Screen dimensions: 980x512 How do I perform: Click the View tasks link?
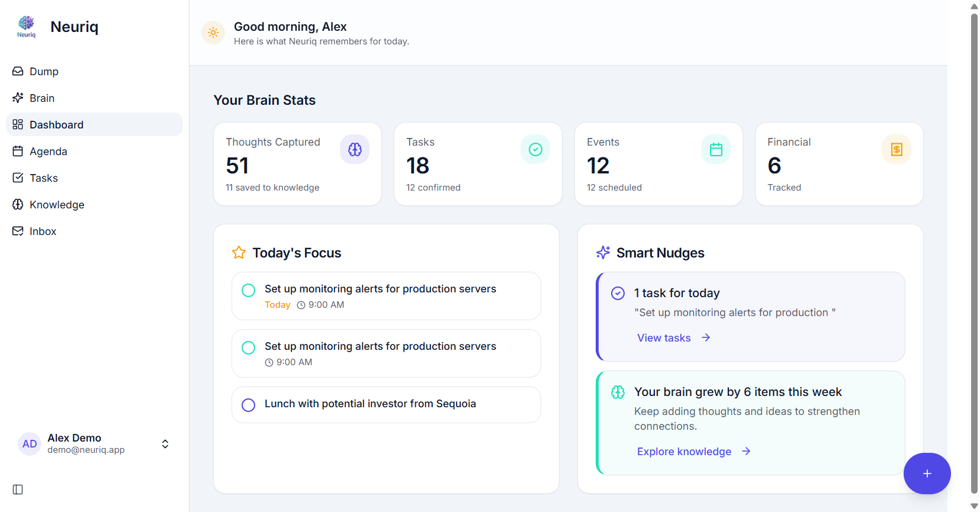tap(664, 337)
